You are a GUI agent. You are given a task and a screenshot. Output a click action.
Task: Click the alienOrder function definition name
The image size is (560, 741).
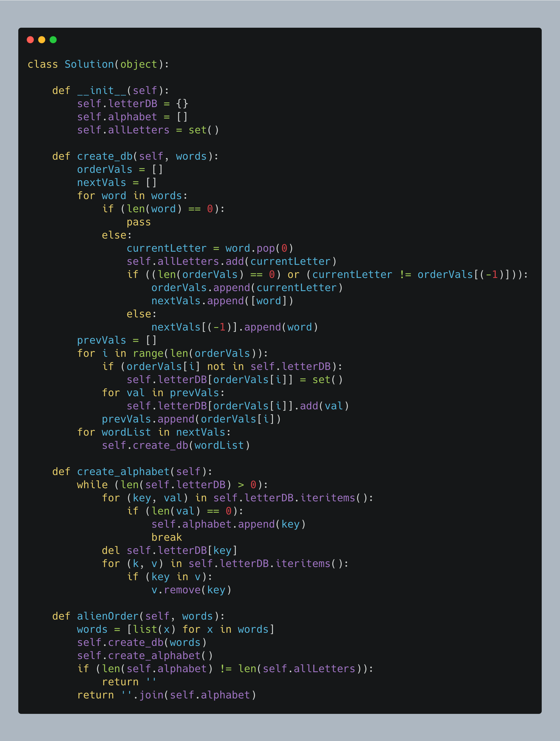(108, 616)
